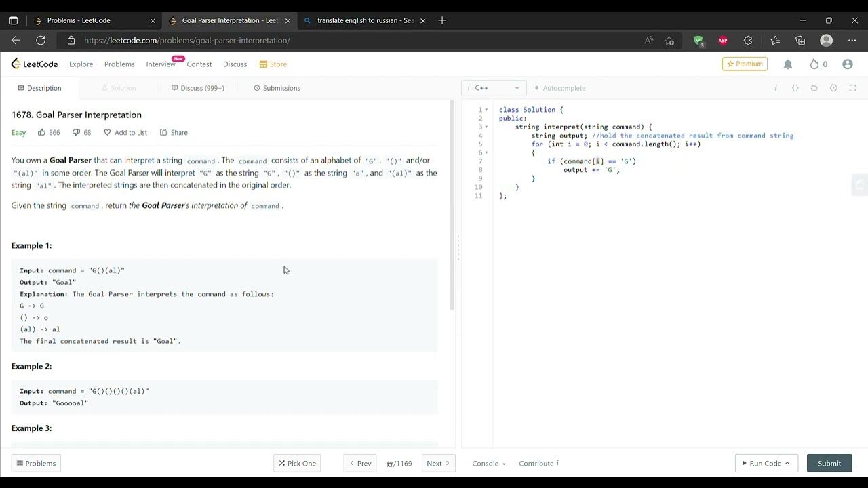Open the Discuss nav item
Screen dimensions: 868x488
(235, 64)
